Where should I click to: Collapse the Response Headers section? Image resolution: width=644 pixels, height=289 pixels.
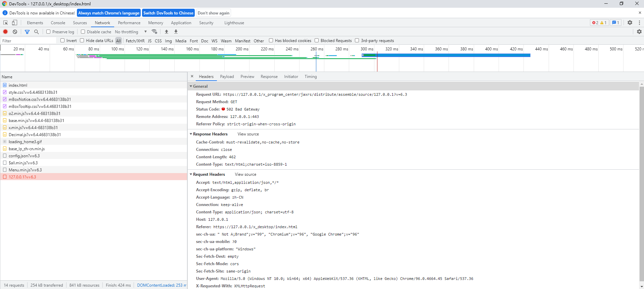coord(191,134)
